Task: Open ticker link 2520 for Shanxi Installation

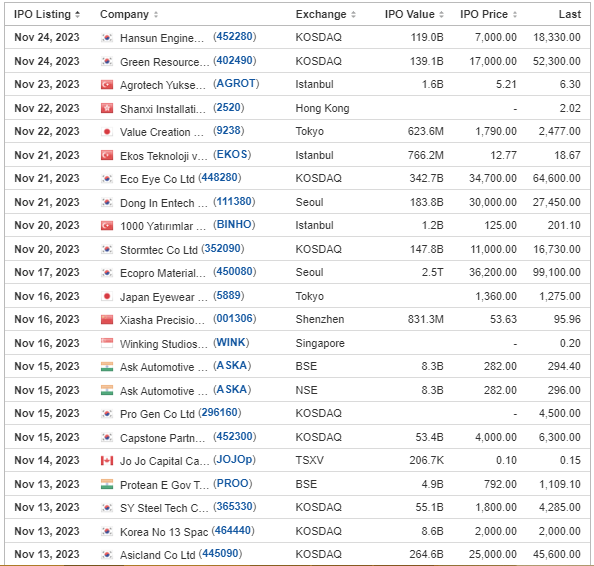Action: (228, 107)
